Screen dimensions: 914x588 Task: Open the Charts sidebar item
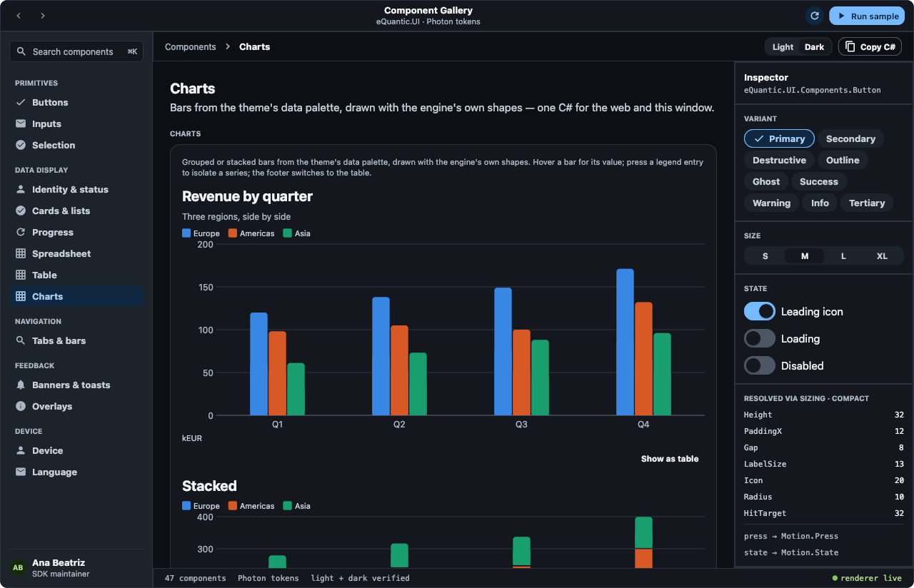pyautogui.click(x=76, y=296)
